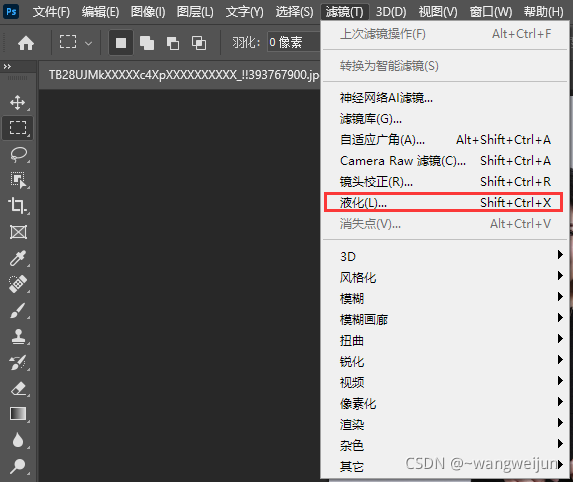Open the 帮助(H) menu
573x482 pixels.
pyautogui.click(x=543, y=12)
